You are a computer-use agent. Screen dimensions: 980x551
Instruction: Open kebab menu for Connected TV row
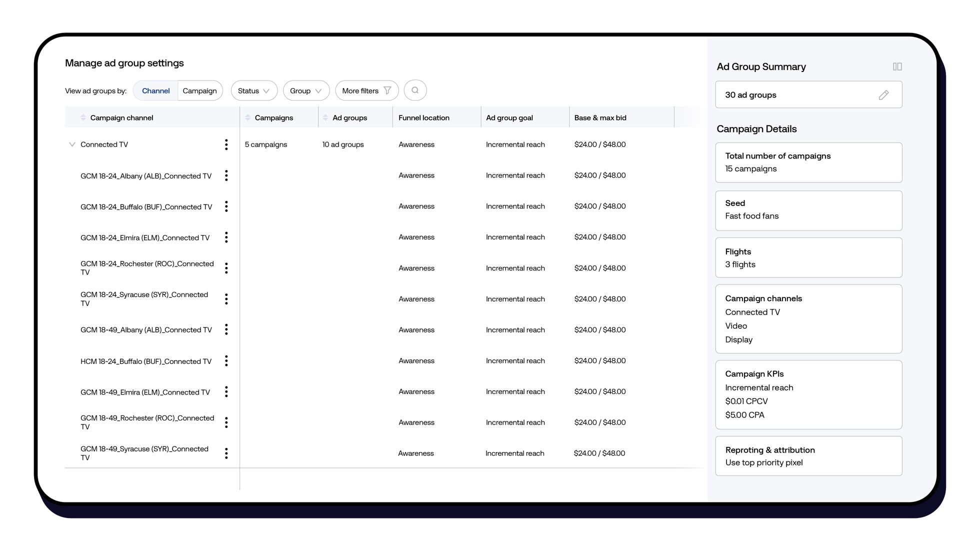coord(226,144)
